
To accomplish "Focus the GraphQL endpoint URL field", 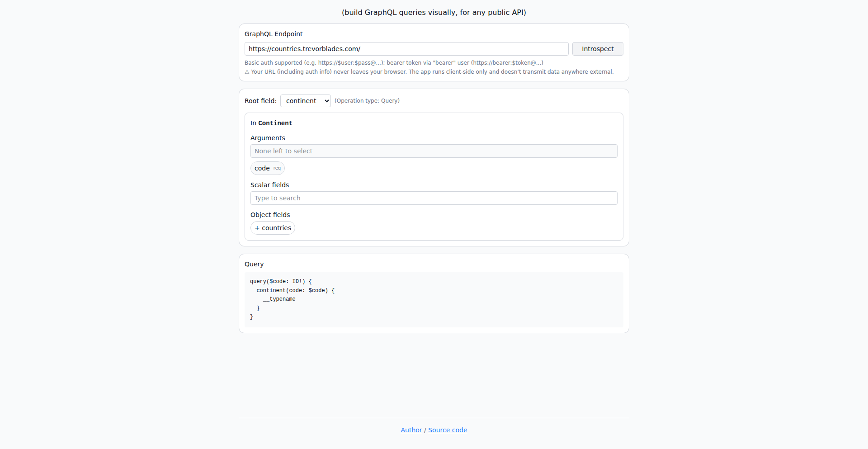I will click(406, 49).
